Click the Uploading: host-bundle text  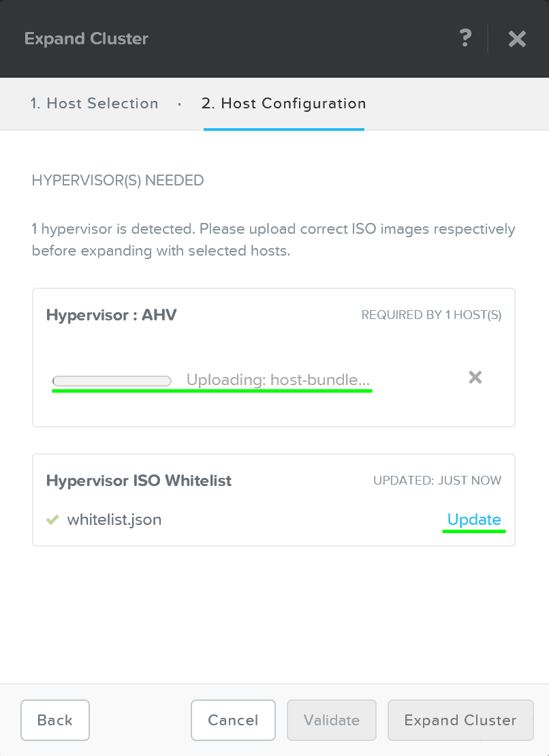coord(279,380)
